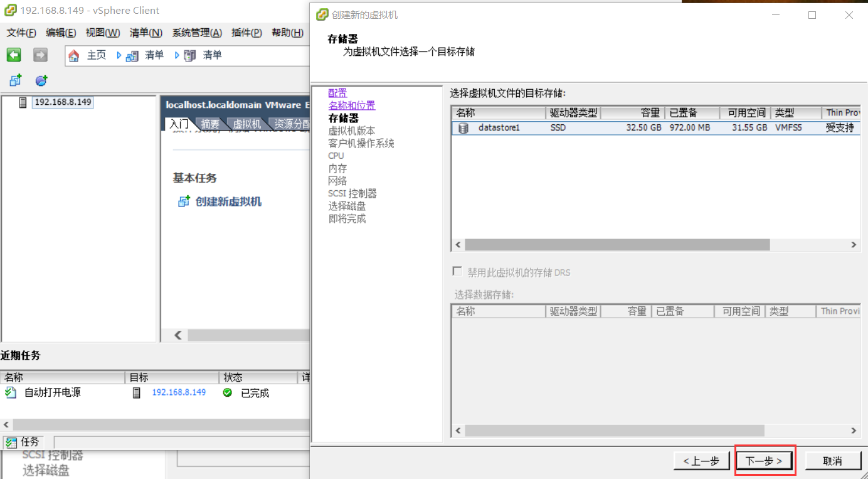Click the 任务 icon in status bar

point(11,443)
